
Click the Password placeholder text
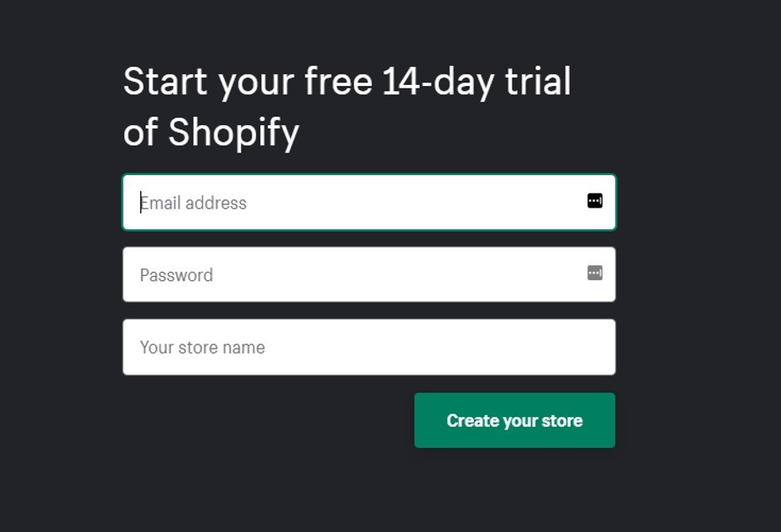[176, 275]
